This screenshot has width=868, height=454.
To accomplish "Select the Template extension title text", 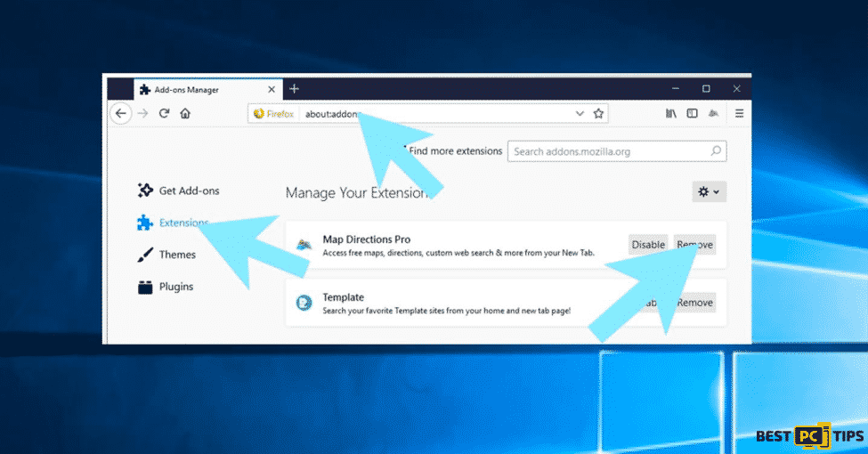I will (344, 297).
